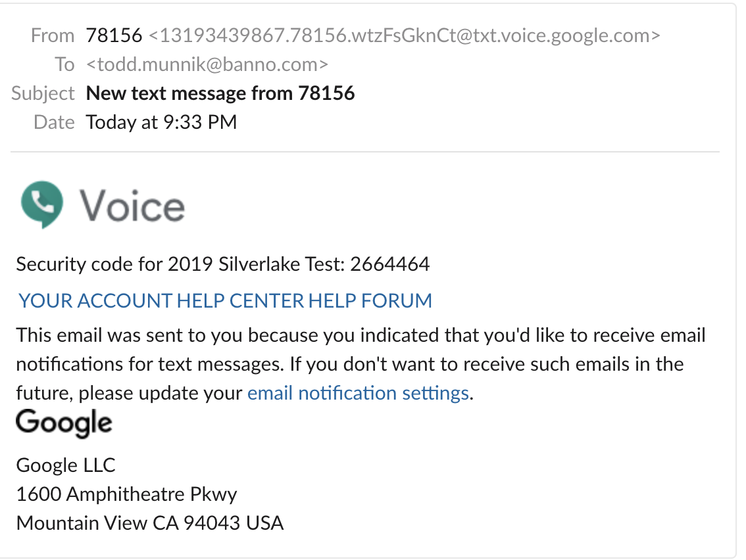
Task: Click the black Google logo
Action: 64,423
